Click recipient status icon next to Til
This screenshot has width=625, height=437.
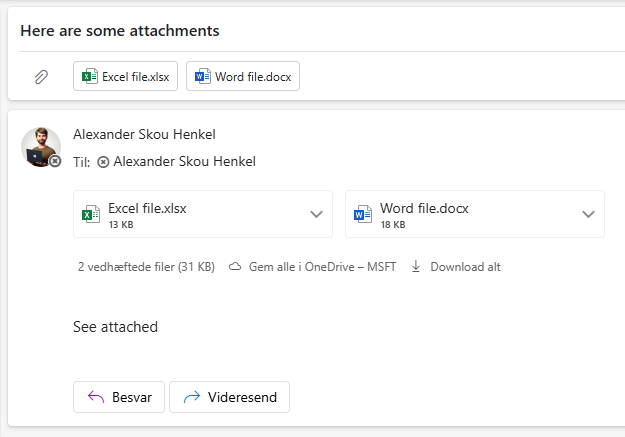[103, 162]
